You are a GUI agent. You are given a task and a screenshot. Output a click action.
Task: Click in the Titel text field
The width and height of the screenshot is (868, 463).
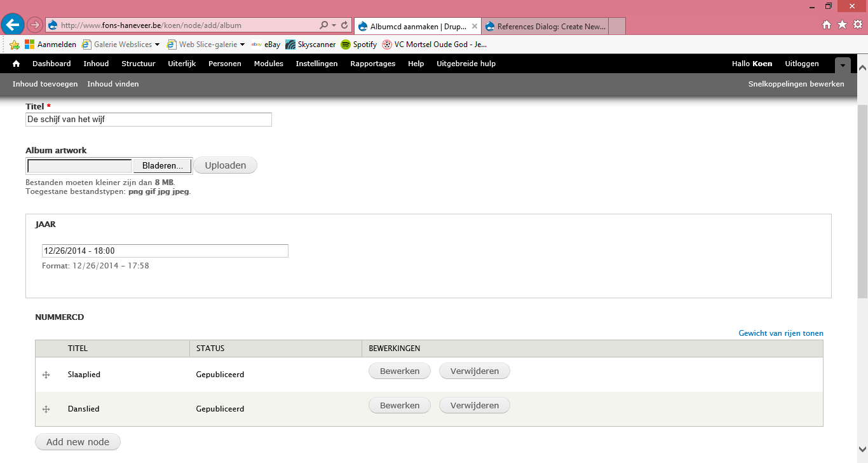[149, 120]
